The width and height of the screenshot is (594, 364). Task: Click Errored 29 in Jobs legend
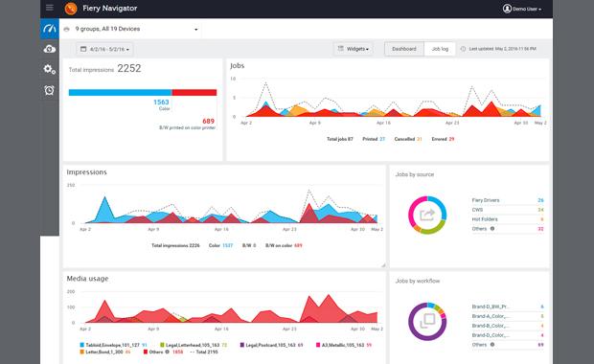pos(443,139)
